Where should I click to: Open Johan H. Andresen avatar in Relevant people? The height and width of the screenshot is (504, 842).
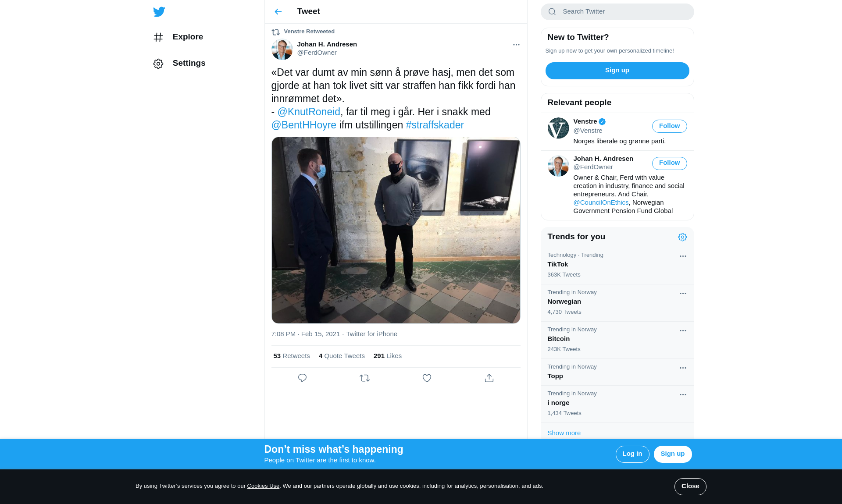[558, 166]
